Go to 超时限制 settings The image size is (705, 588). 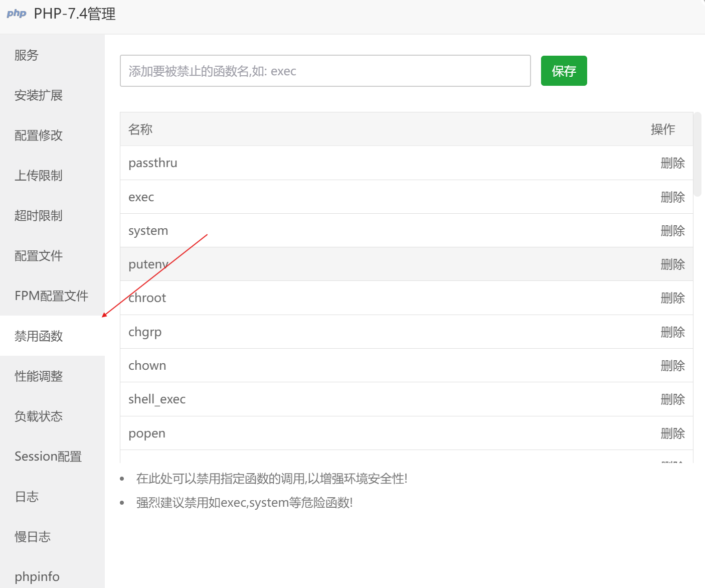[39, 216]
